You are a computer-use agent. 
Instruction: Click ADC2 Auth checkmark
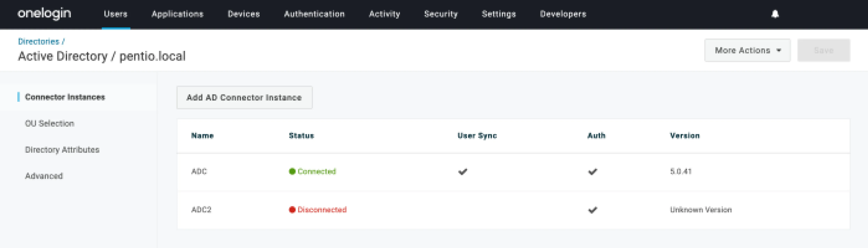click(x=592, y=210)
